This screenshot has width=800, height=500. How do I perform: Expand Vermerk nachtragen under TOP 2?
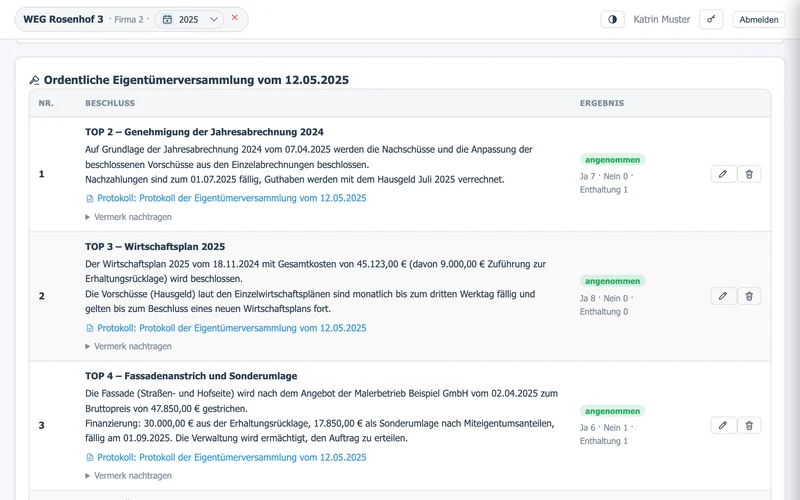[129, 217]
